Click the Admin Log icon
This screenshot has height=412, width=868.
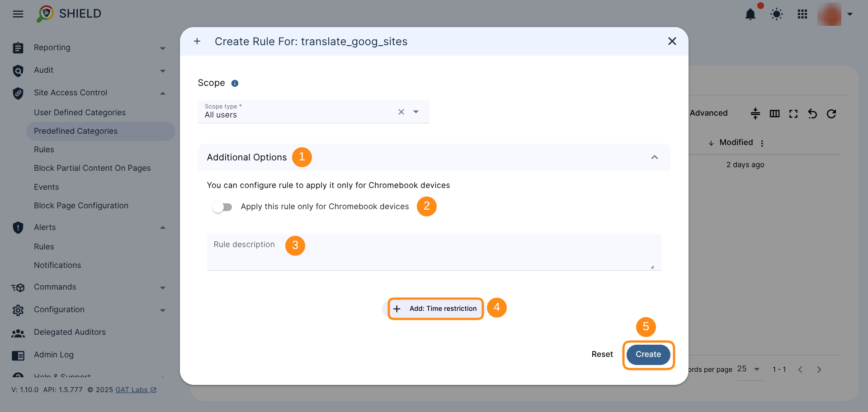pyautogui.click(x=18, y=356)
